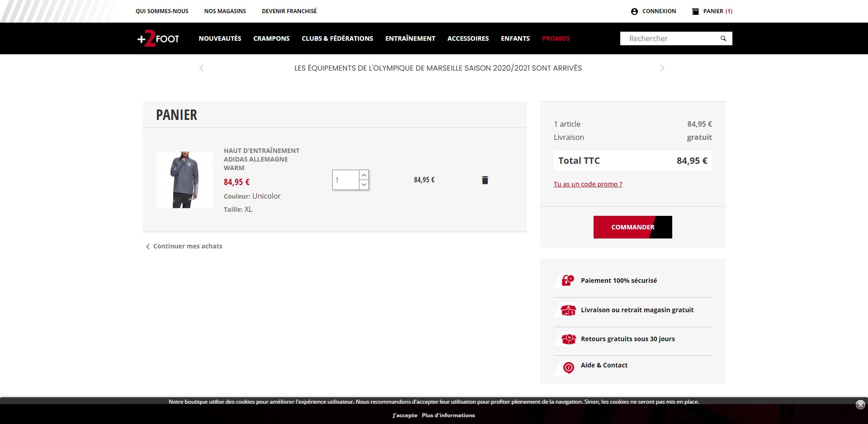Click the search magnifier icon
This screenshot has height=424, width=868.
[723, 38]
